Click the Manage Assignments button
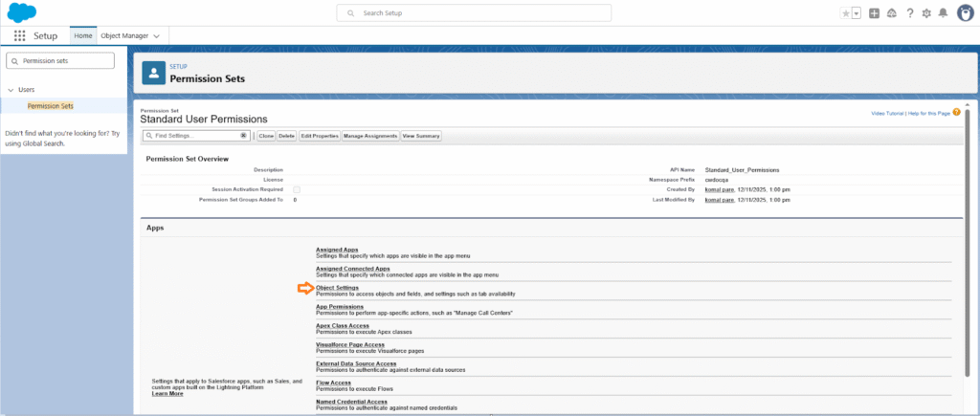Viewport: 980px width, 416px height. point(369,136)
